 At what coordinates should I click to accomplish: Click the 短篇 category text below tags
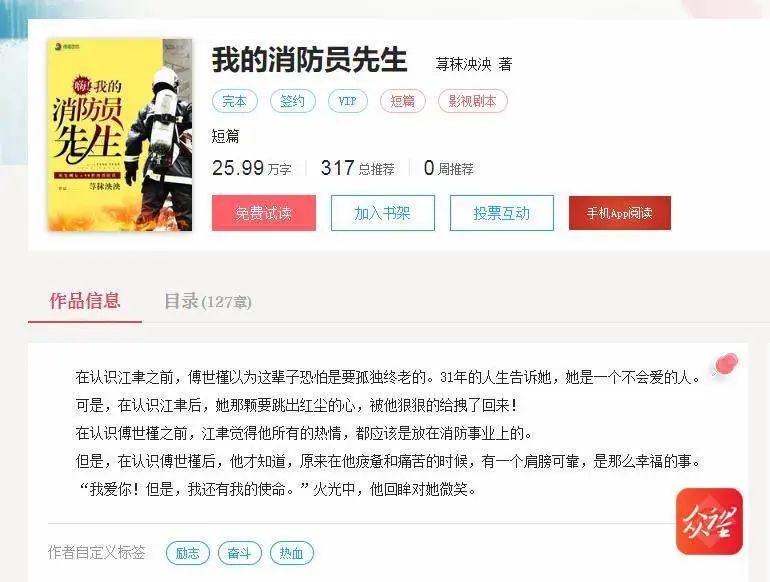click(225, 136)
